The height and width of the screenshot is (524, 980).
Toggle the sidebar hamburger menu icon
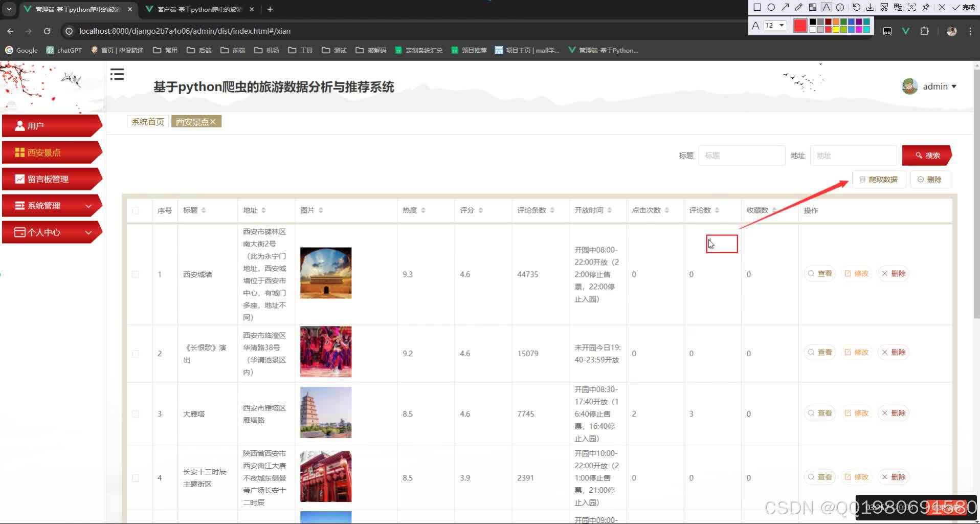point(117,75)
